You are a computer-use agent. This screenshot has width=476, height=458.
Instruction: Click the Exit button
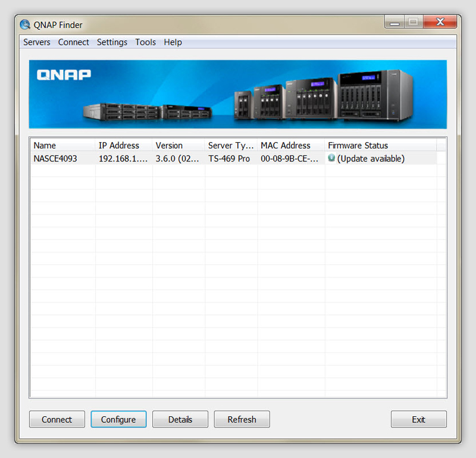pyautogui.click(x=419, y=419)
